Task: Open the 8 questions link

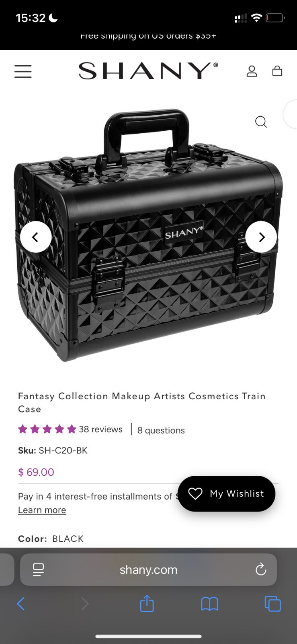Action: click(161, 430)
